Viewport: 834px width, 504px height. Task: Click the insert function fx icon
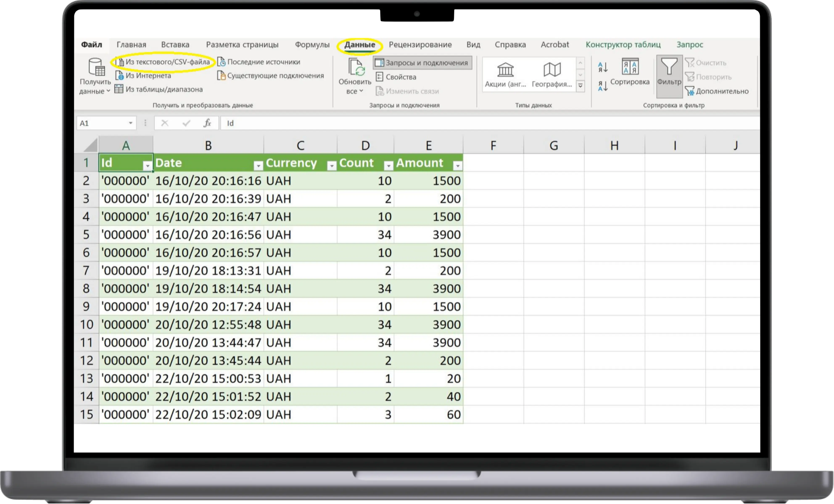pos(207,123)
